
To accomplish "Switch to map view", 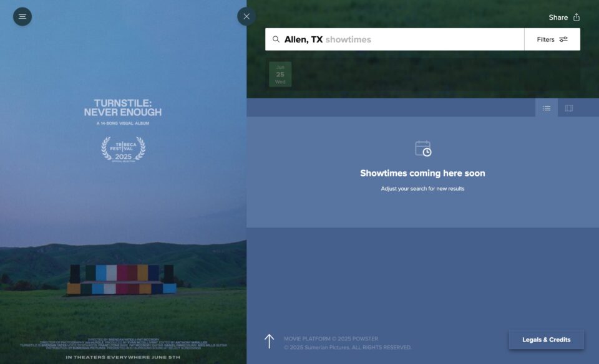I will tap(569, 108).
